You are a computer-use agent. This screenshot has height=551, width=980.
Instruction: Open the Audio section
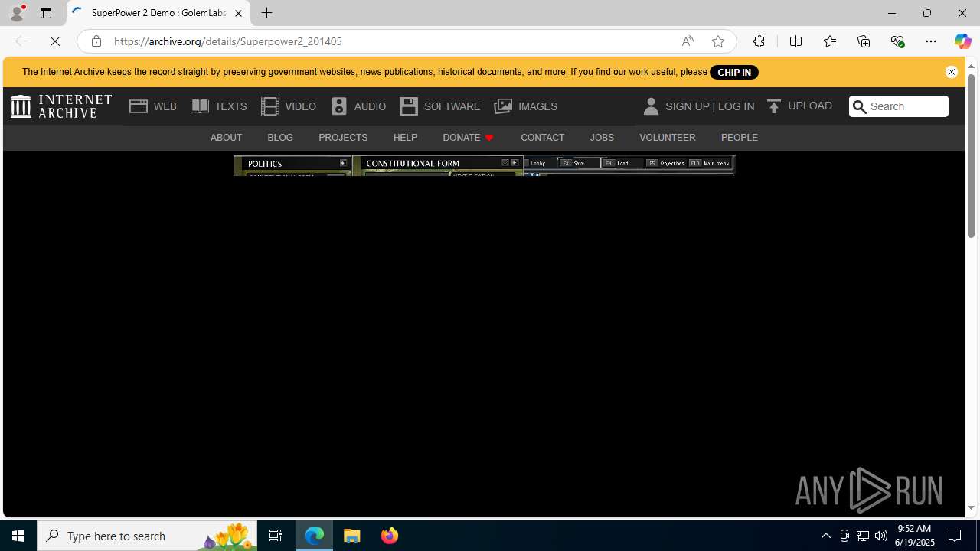click(x=358, y=106)
